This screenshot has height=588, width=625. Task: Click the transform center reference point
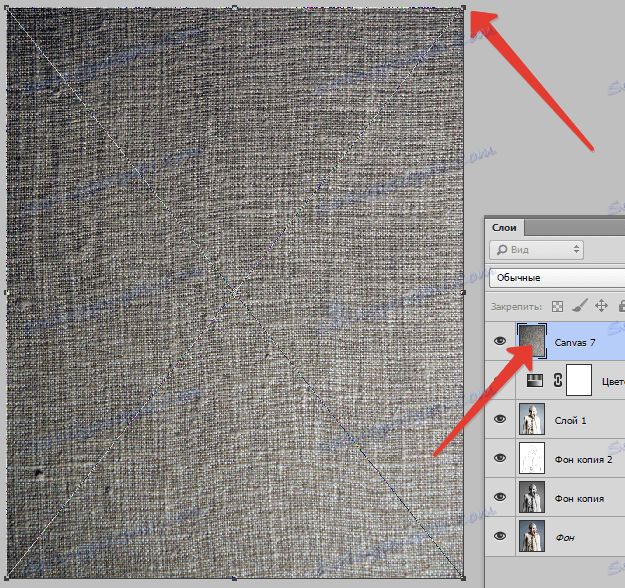(x=235, y=293)
